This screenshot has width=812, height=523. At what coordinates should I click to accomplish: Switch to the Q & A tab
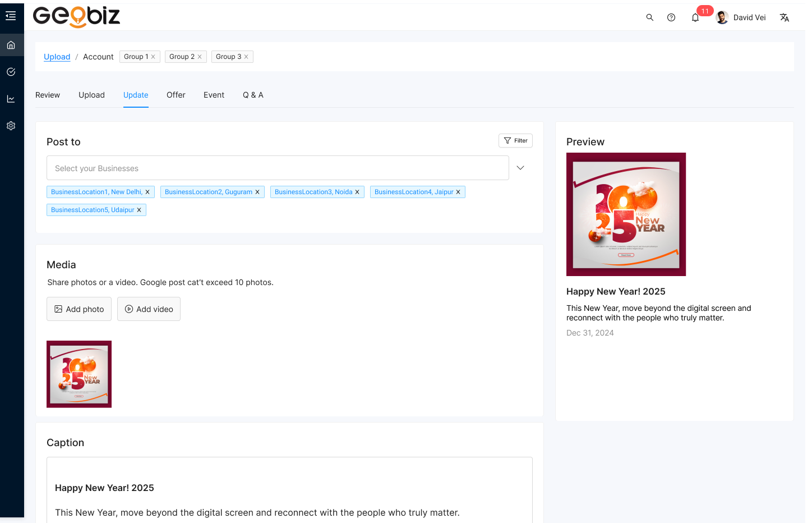click(253, 95)
